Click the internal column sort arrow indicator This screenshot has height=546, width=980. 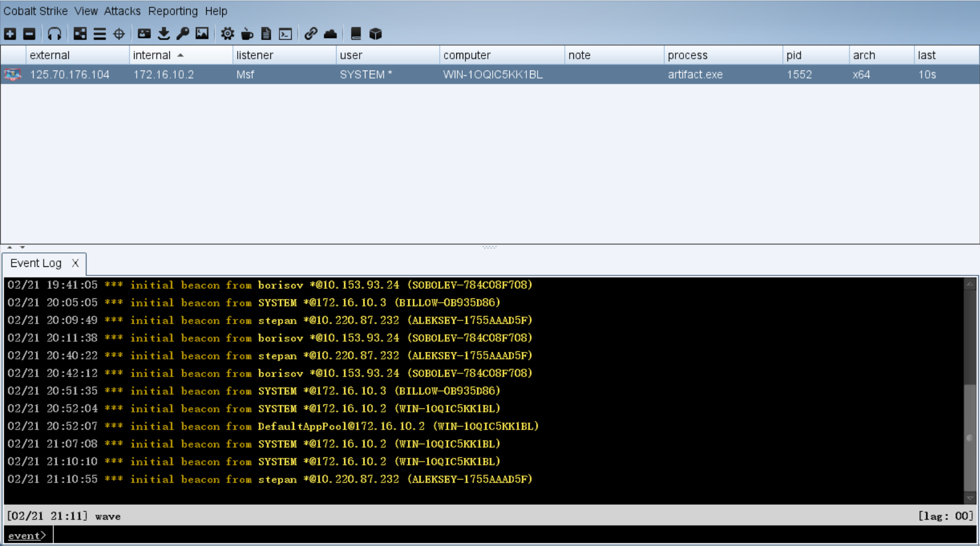point(181,55)
